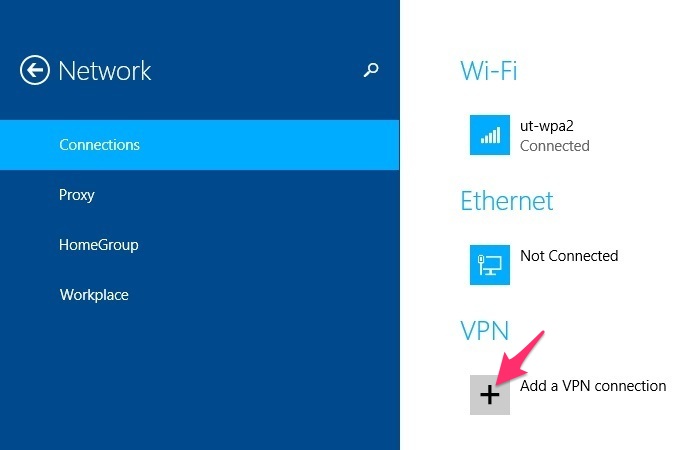Click the Wi-Fi section heading
The height and width of the screenshot is (450, 687).
click(489, 71)
